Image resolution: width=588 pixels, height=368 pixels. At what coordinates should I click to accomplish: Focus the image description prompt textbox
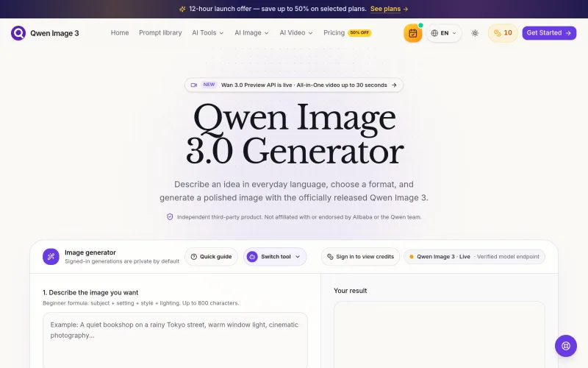pos(175,340)
